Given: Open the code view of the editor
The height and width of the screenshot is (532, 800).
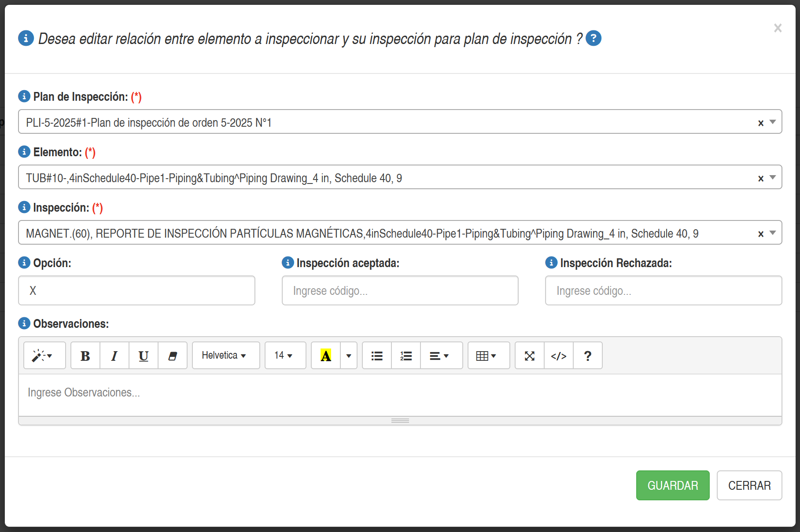Looking at the screenshot, I should [x=559, y=356].
